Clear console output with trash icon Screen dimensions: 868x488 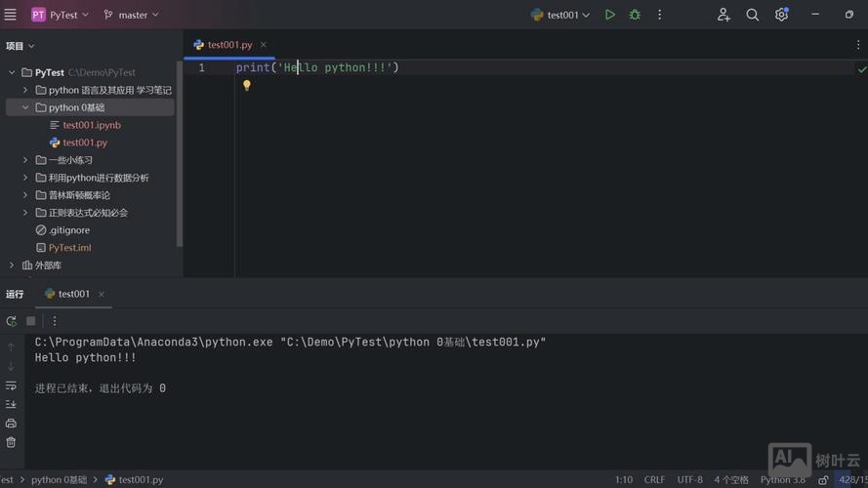(x=12, y=442)
